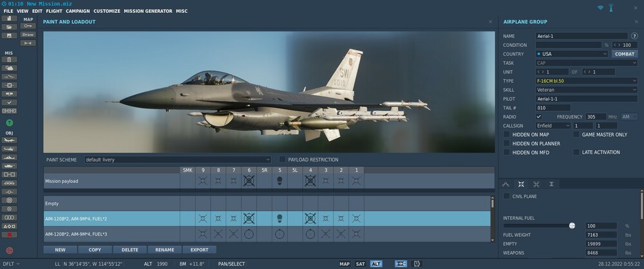
Task: Click the checkmark icon under MIS
Action: tap(10, 102)
